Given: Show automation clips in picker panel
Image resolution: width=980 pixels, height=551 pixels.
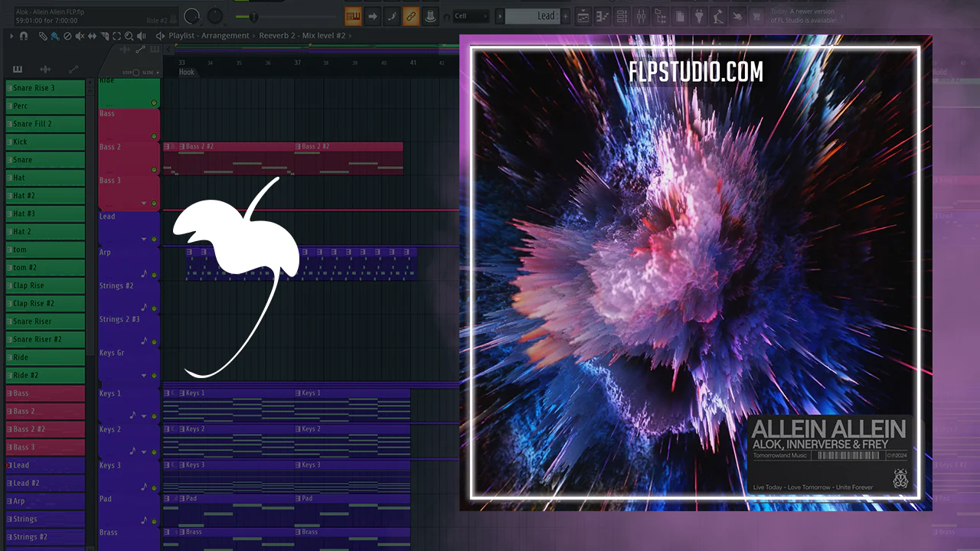Looking at the screenshot, I should tap(73, 70).
